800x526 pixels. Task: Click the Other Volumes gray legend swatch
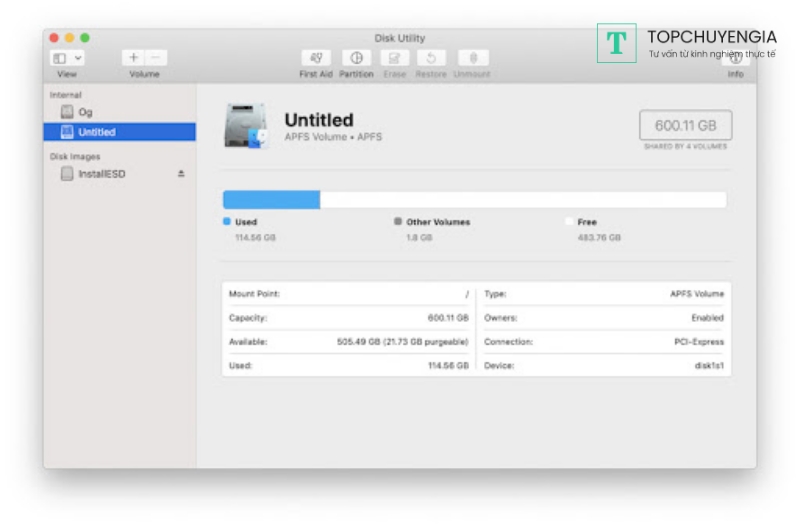[398, 222]
